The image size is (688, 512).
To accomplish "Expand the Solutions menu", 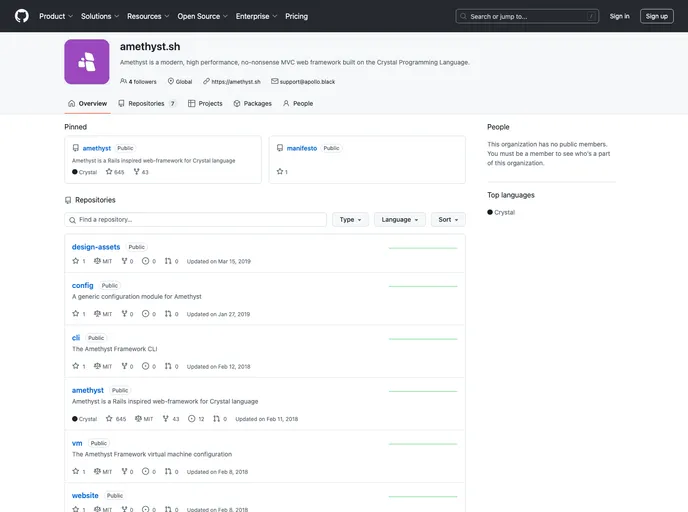I will click(100, 16).
